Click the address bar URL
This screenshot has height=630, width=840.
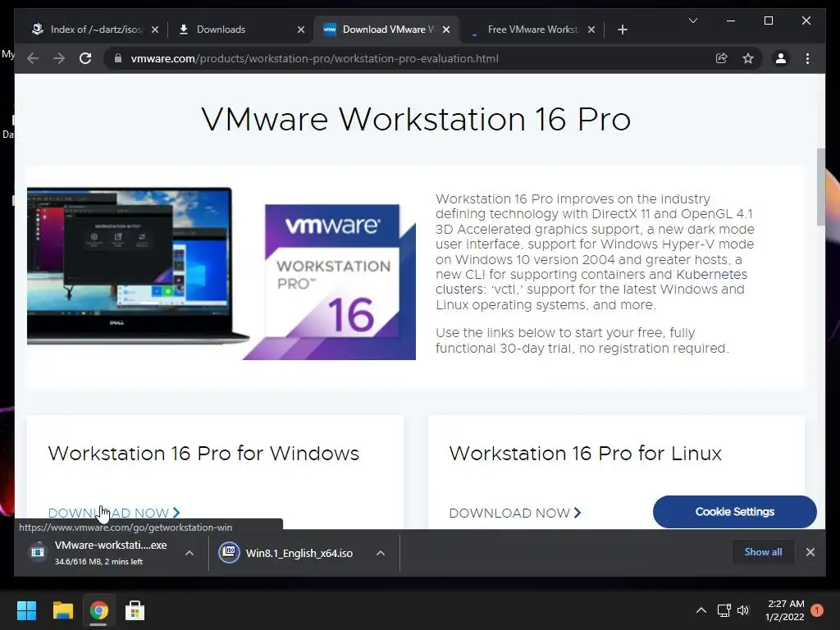(x=314, y=58)
